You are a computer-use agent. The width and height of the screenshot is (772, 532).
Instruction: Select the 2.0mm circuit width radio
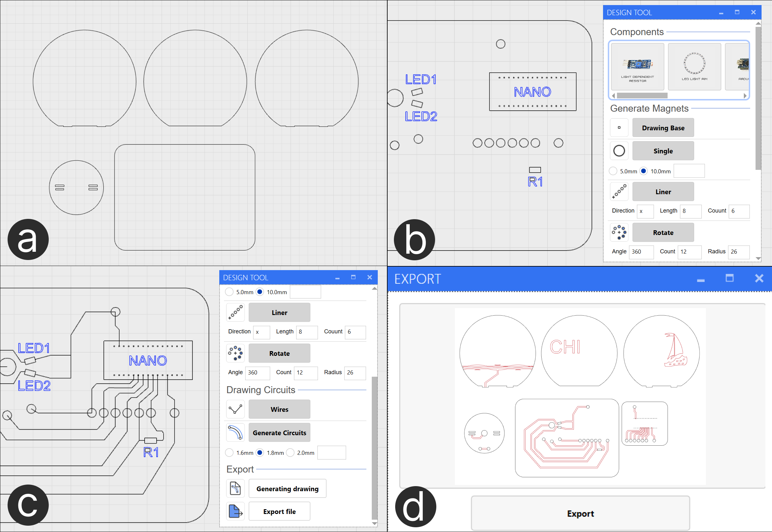tap(290, 453)
